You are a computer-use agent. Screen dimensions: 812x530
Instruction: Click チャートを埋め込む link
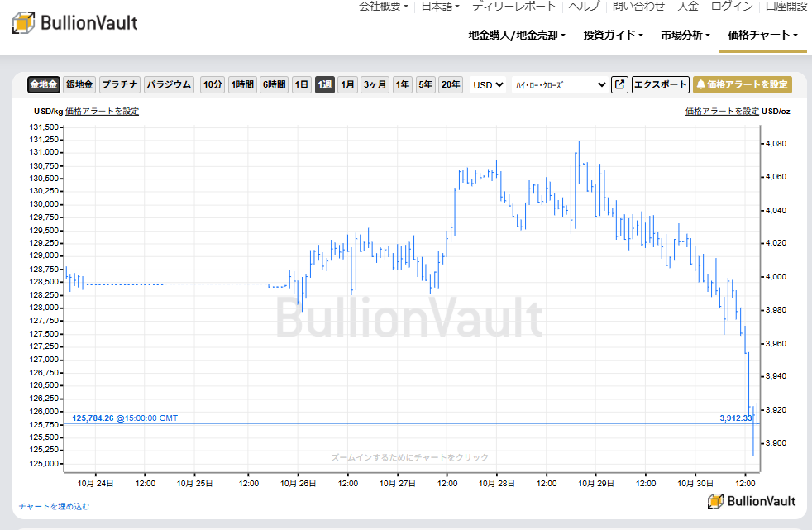(x=55, y=506)
